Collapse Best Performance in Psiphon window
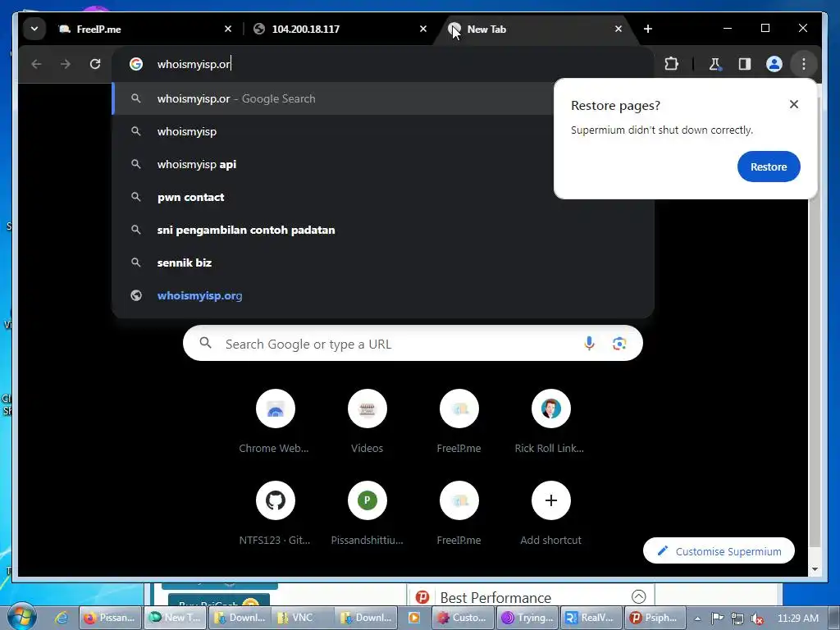 tap(638, 596)
